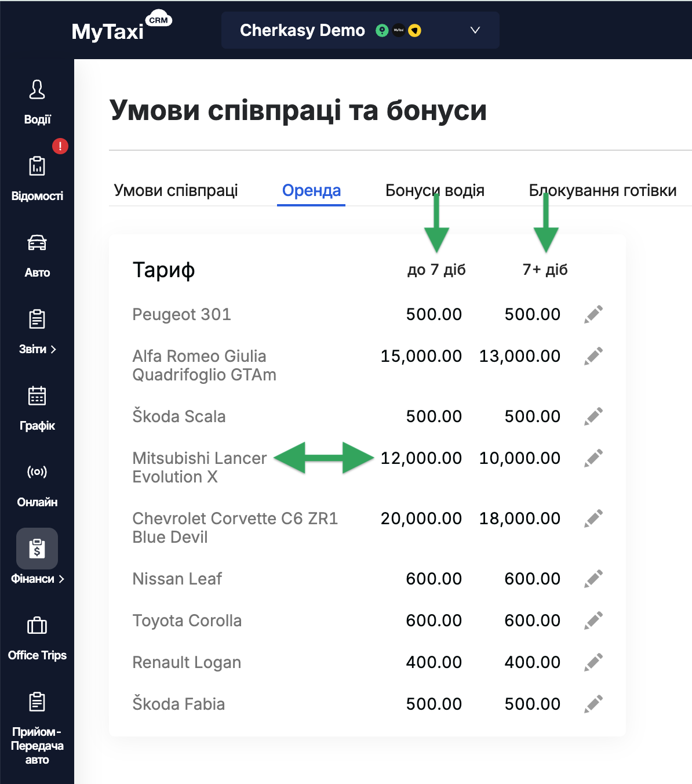Click the Mitsubishi Lancer Evolution X name
Screen dimensions: 692x784
click(x=199, y=467)
